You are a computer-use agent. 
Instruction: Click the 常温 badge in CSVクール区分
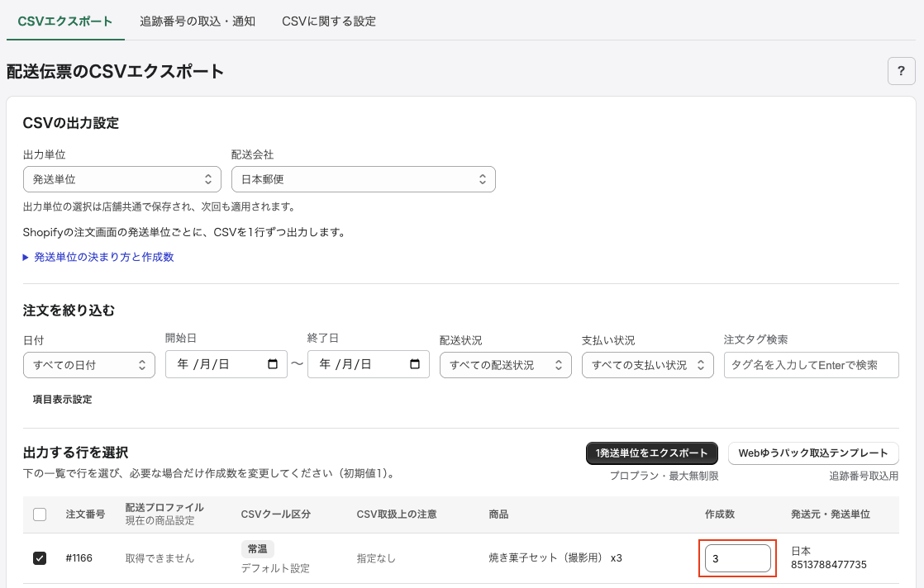pos(258,548)
